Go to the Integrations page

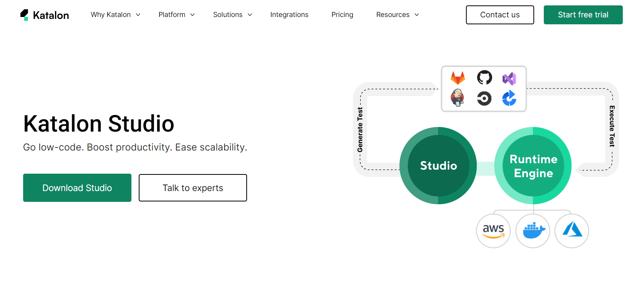pos(289,15)
